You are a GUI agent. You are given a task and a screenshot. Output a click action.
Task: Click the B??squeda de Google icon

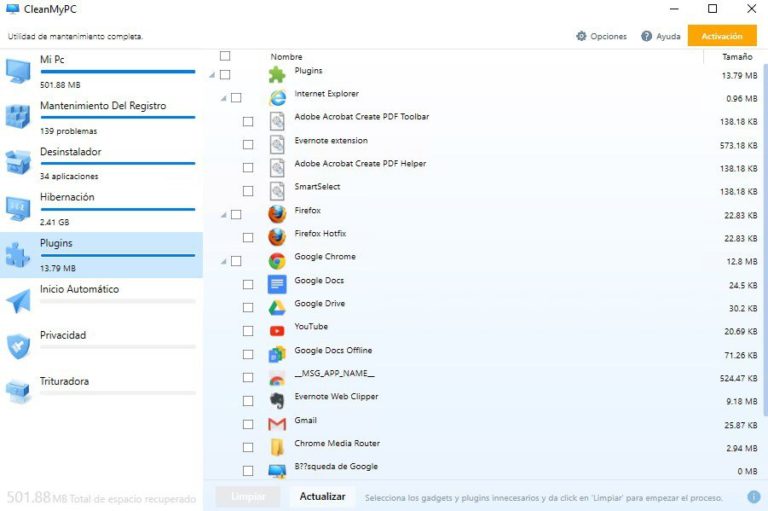[277, 471]
